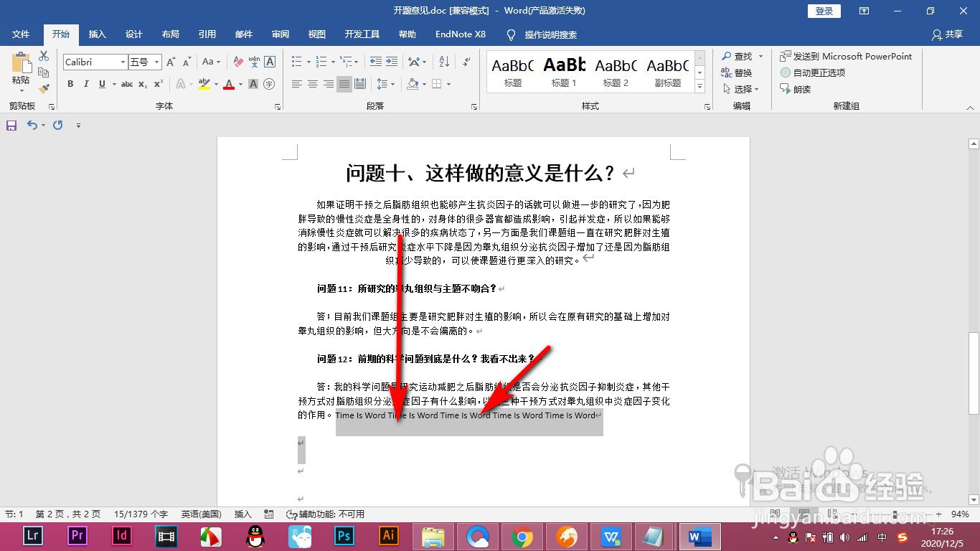Click the Copy icon in clipboard group
This screenshot has width=980, height=551.
coord(44,72)
